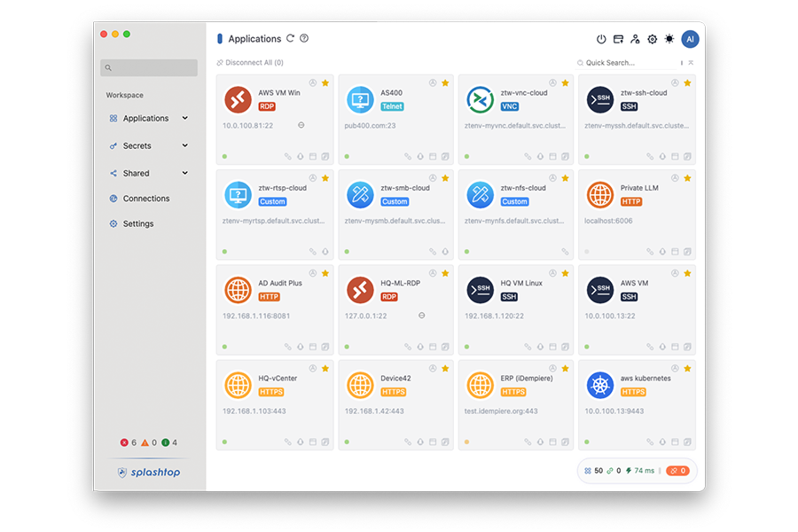Image resolution: width=798 pixels, height=532 pixels.
Task: Click the AI user avatar button
Action: [x=690, y=39]
